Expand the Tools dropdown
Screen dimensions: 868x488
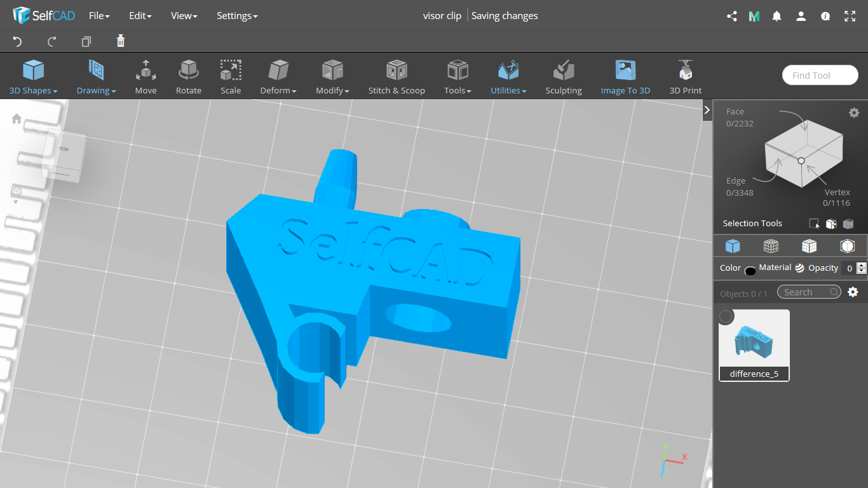458,77
